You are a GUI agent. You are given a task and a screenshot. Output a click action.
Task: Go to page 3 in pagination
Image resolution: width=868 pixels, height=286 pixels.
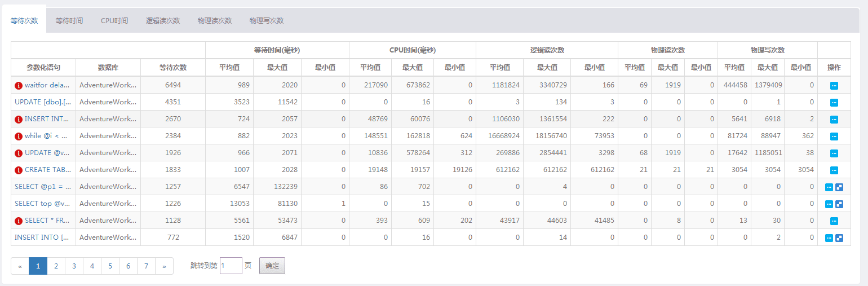[74, 266]
